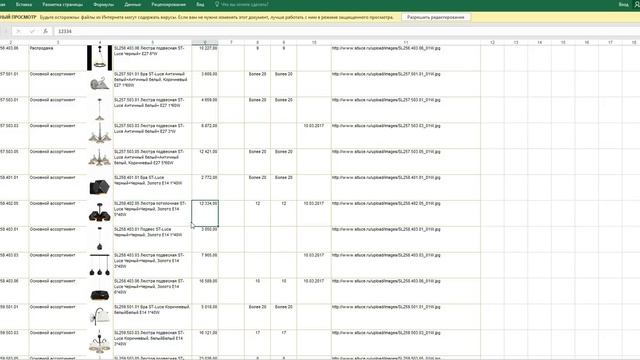The image size is (640, 360).
Task: Click the SL259.501.01 Бра white shade image
Action: click(x=100, y=316)
